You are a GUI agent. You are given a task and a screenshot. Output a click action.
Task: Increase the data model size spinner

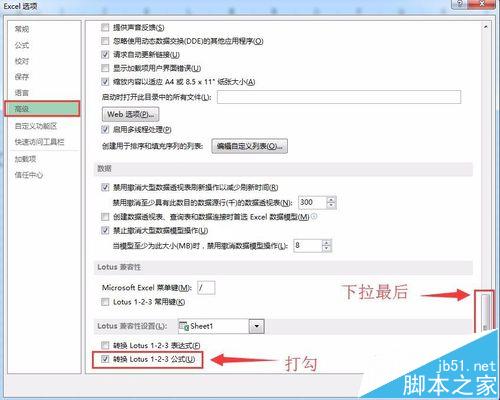(x=327, y=243)
